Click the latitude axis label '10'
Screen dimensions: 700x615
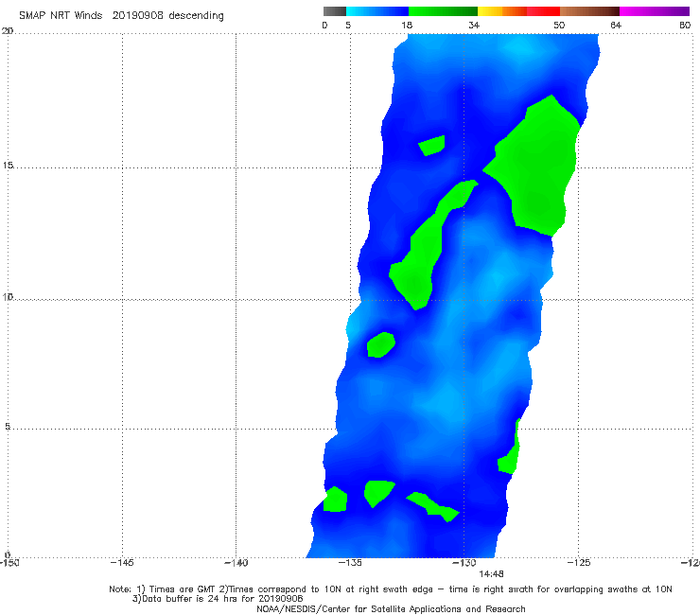[8, 297]
